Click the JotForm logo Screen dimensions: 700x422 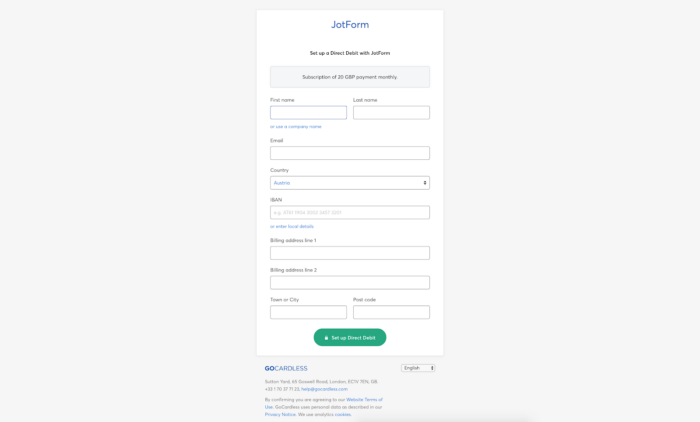point(350,25)
